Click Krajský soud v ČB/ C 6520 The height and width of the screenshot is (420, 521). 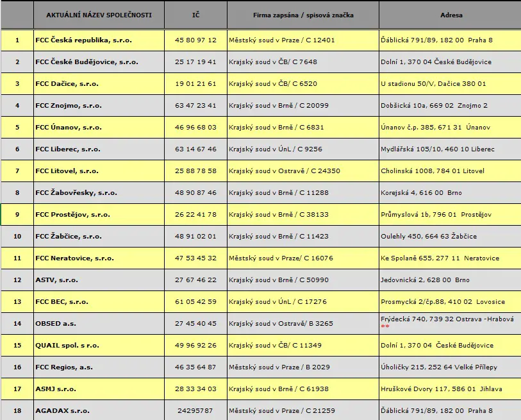click(x=273, y=84)
